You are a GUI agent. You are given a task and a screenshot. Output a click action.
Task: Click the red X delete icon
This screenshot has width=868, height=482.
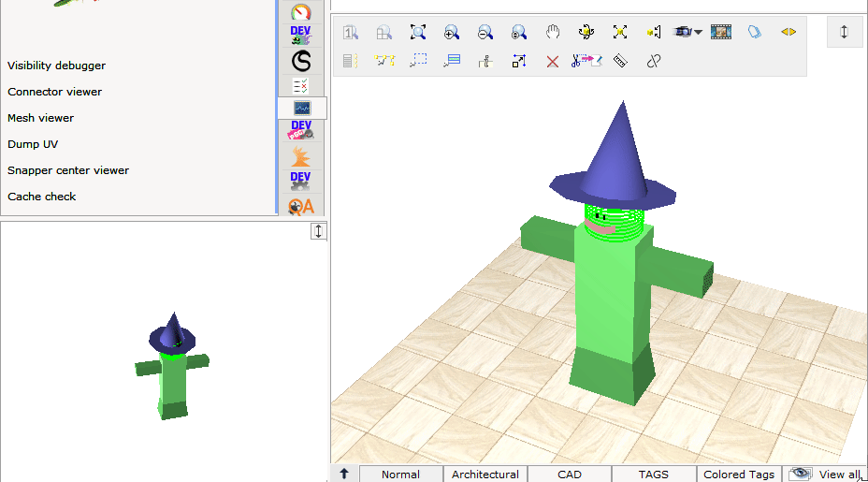click(x=553, y=62)
